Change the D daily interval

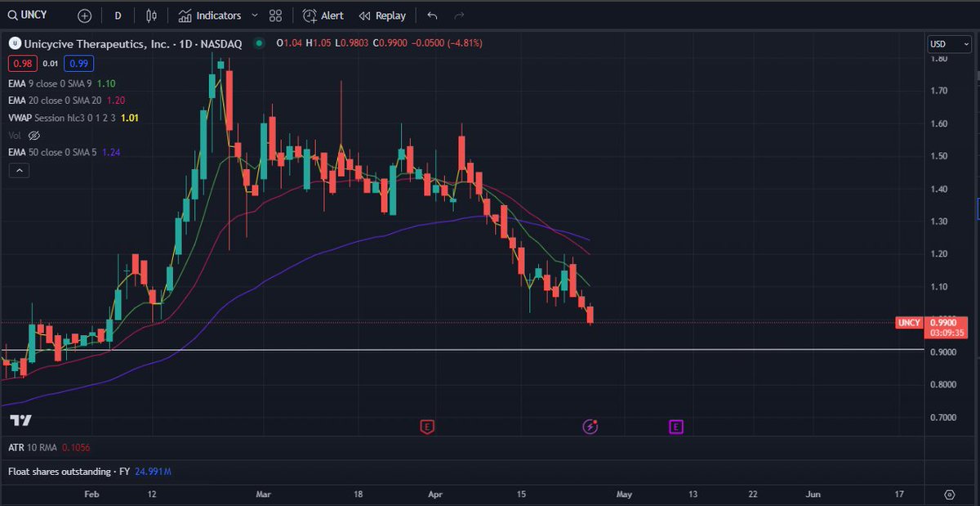[x=118, y=16]
